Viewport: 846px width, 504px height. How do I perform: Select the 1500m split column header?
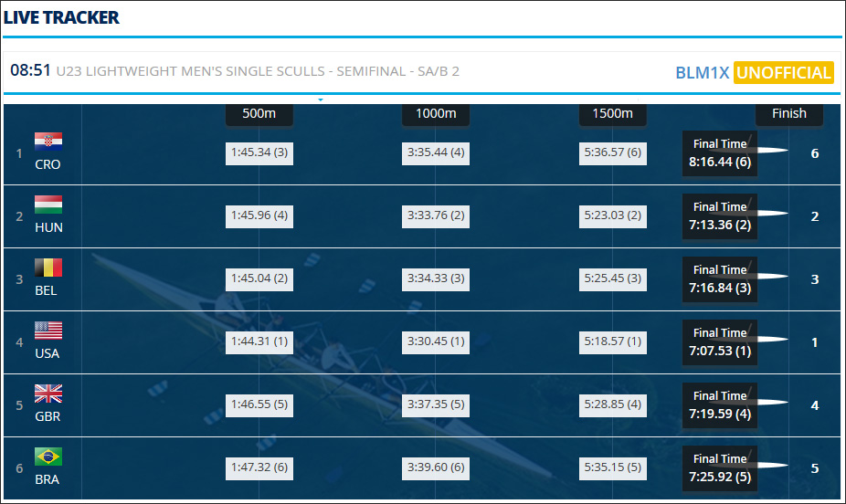coord(613,113)
